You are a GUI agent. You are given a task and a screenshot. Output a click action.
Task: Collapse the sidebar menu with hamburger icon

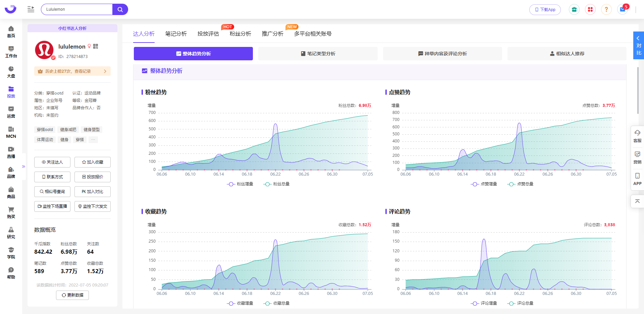31,9
